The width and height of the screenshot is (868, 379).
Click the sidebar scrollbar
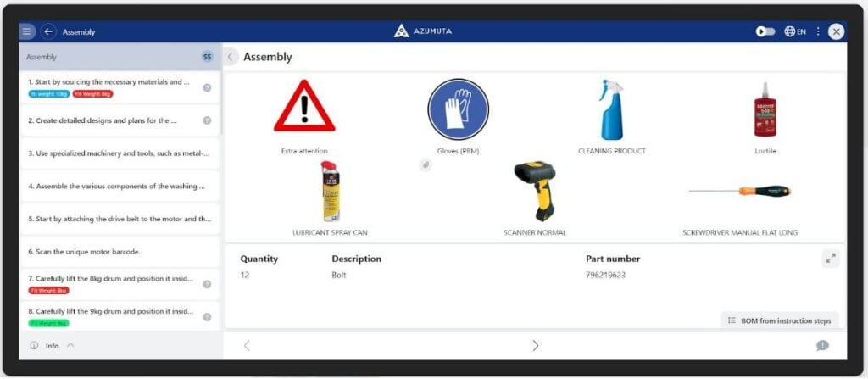tap(221, 103)
